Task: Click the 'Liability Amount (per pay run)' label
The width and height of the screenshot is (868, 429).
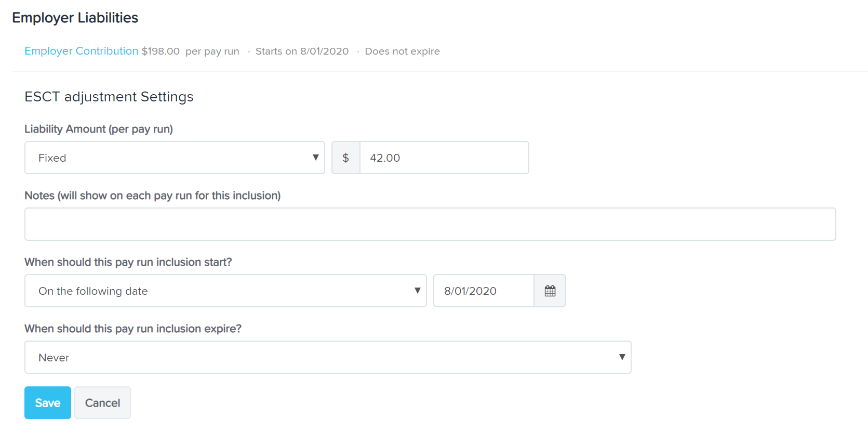Action: [99, 129]
